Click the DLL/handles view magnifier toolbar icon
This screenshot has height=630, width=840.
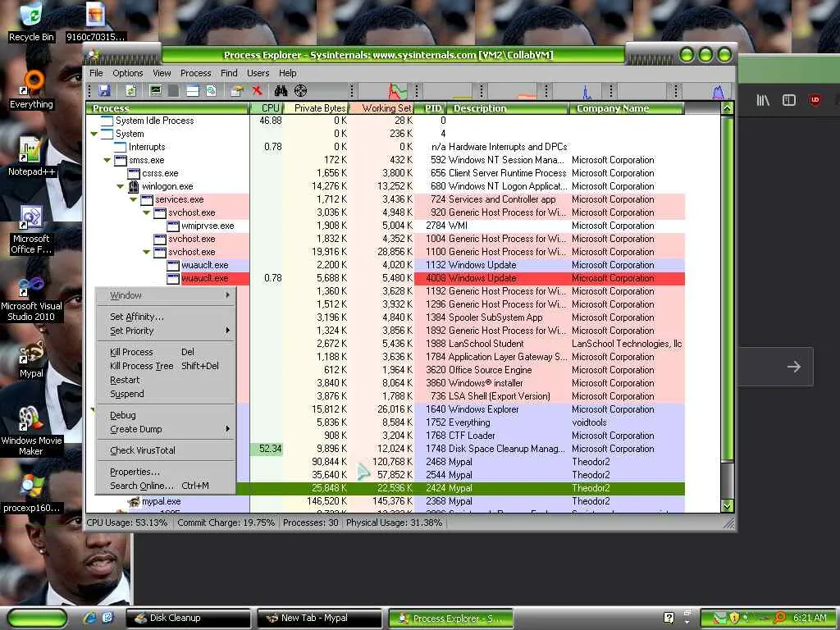click(211, 90)
